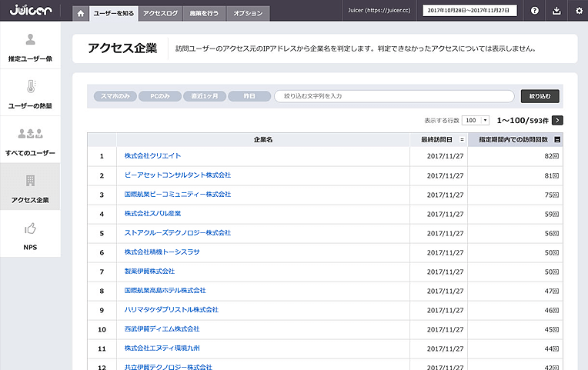This screenshot has height=370, width=588.
Task: Click the 絞り込む文字列を入力 search field
Action: tap(393, 96)
